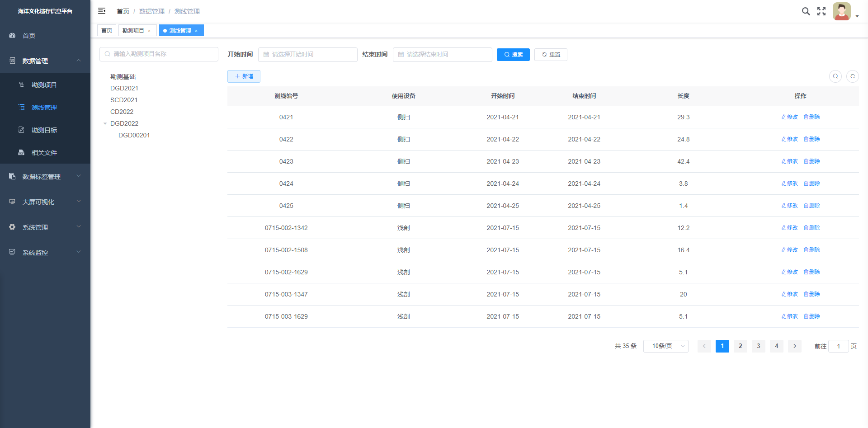
Task: Select 勘测基础 in the tree
Action: point(123,77)
